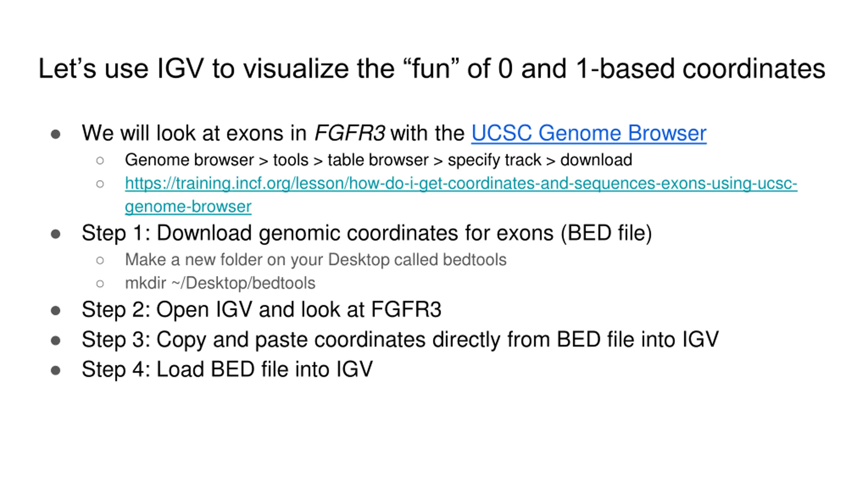Click the solid bullet before Step 1
The height and width of the screenshot is (488, 868).
click(56, 234)
